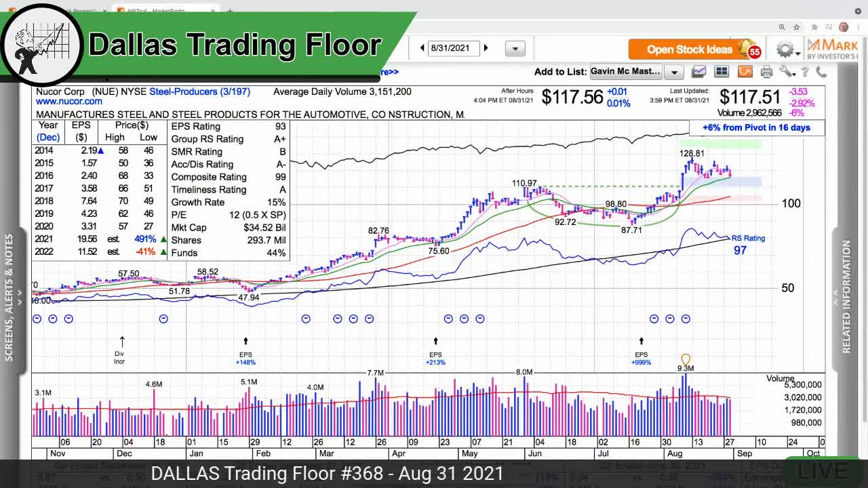Click the MarketSmith logo
868x488 pixels.
tap(831, 49)
